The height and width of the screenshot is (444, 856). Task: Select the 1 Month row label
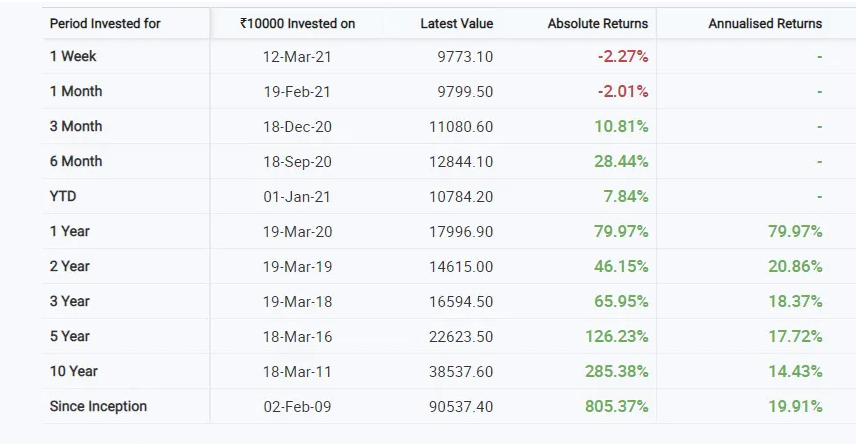76,91
